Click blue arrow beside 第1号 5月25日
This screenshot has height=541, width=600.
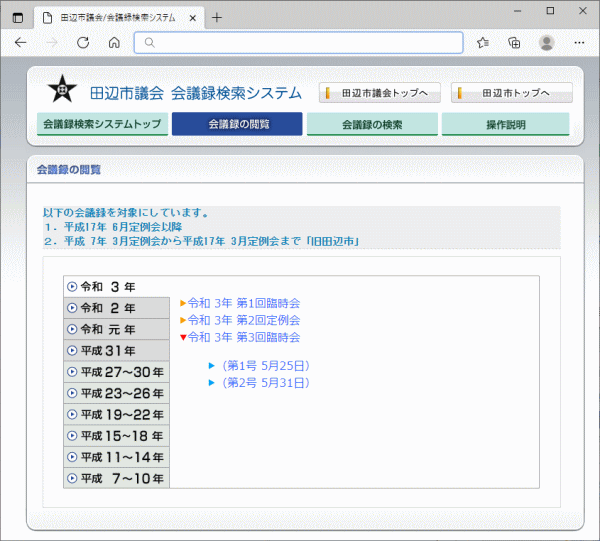211,366
